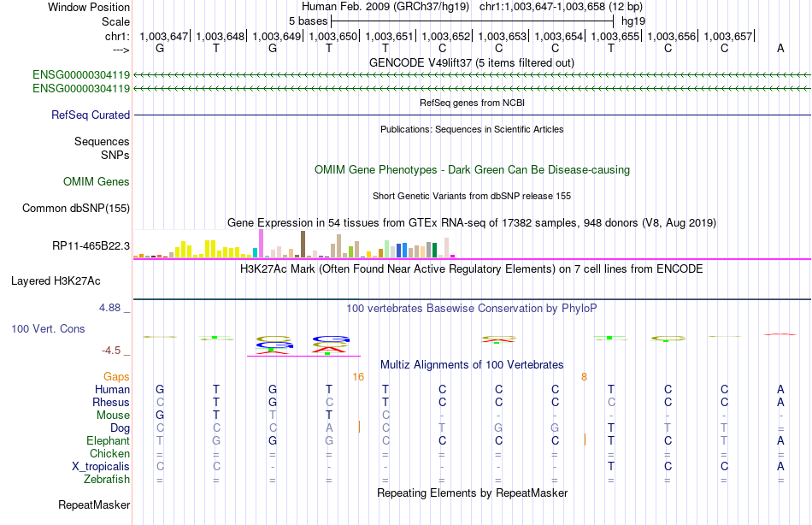Image resolution: width=812 pixels, height=525 pixels.
Task: Click the Common dbSNP(155) track label
Action: click(76, 208)
